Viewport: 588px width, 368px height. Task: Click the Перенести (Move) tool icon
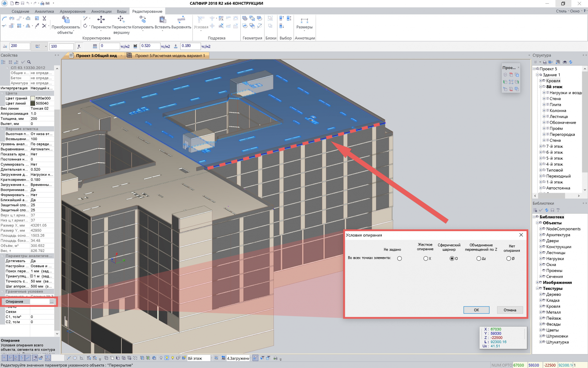(x=101, y=20)
